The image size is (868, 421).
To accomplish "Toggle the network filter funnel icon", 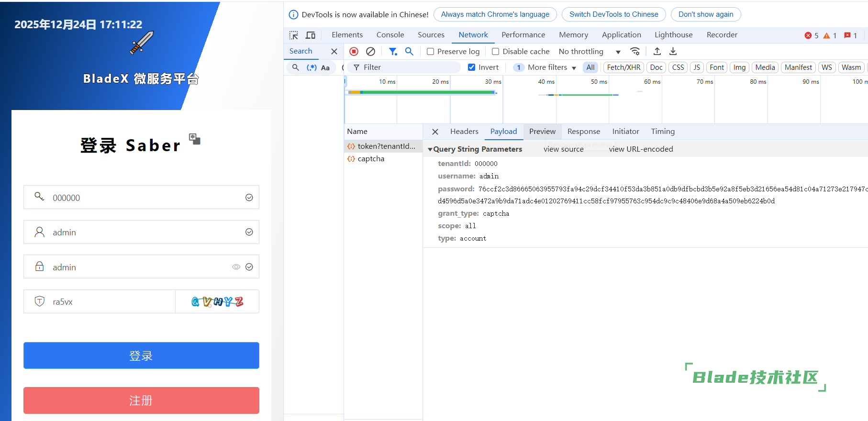I will 393,51.
